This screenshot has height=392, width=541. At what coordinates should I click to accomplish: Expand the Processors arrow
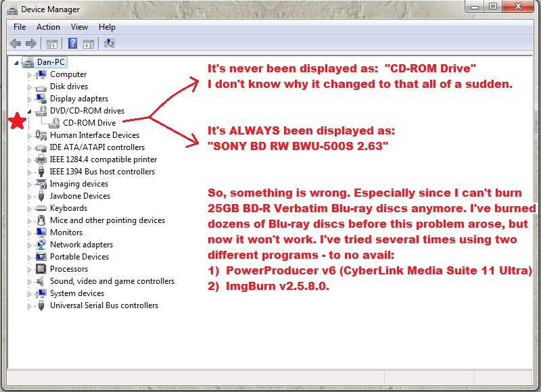click(x=29, y=270)
